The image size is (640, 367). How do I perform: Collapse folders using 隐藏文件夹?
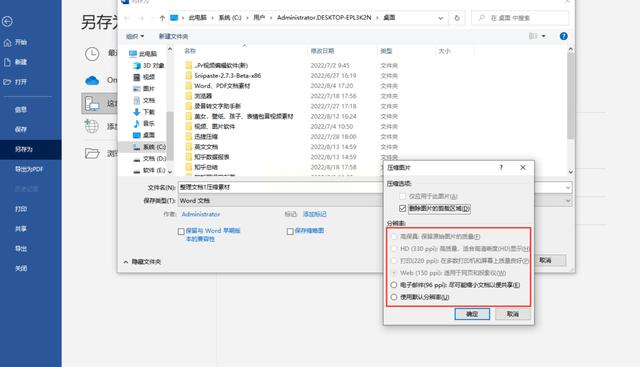(x=142, y=262)
